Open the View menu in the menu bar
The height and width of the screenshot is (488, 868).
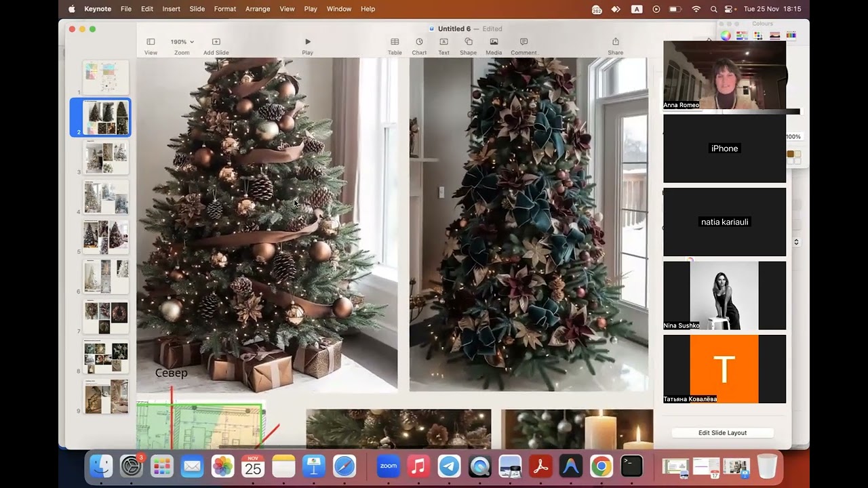287,9
